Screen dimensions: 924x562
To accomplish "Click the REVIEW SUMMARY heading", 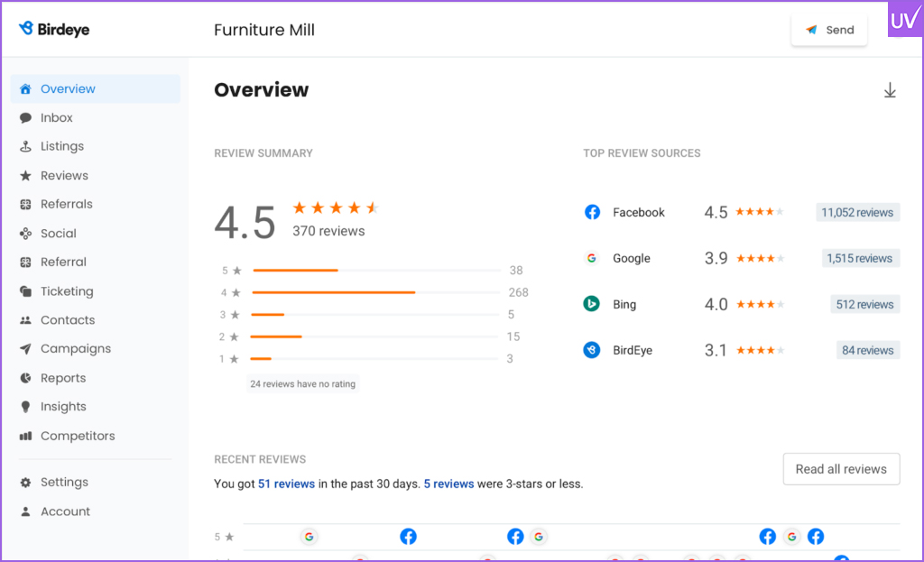I will 263,153.
